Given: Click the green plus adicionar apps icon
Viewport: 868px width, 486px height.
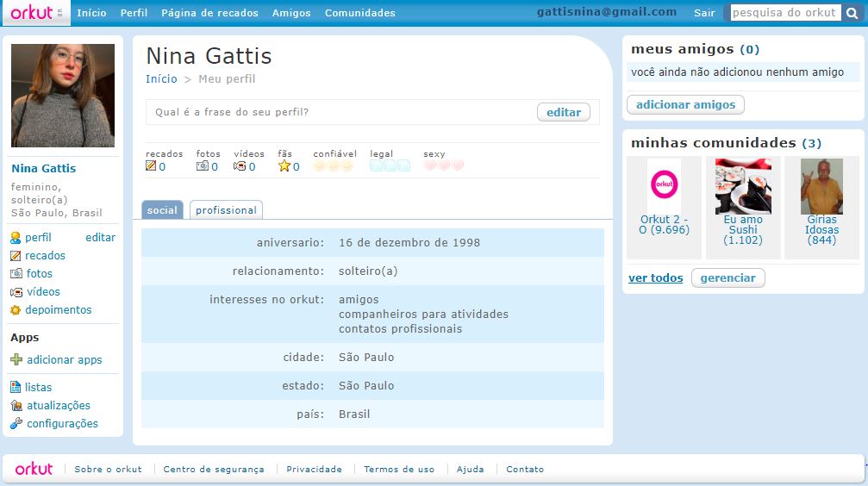Looking at the screenshot, I should click(x=16, y=360).
